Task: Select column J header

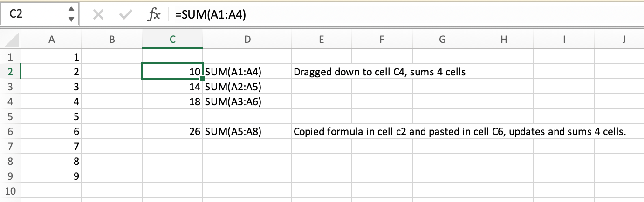Action: point(623,40)
